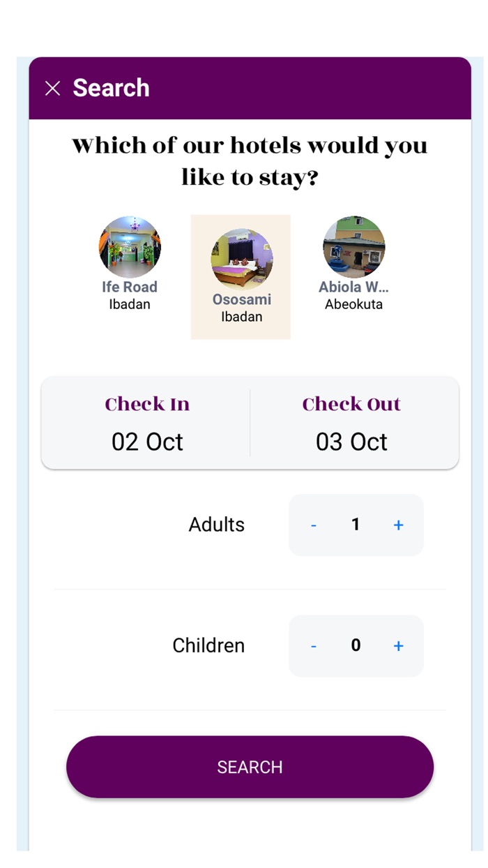
Task: Increase the number of children
Action: [398, 646]
